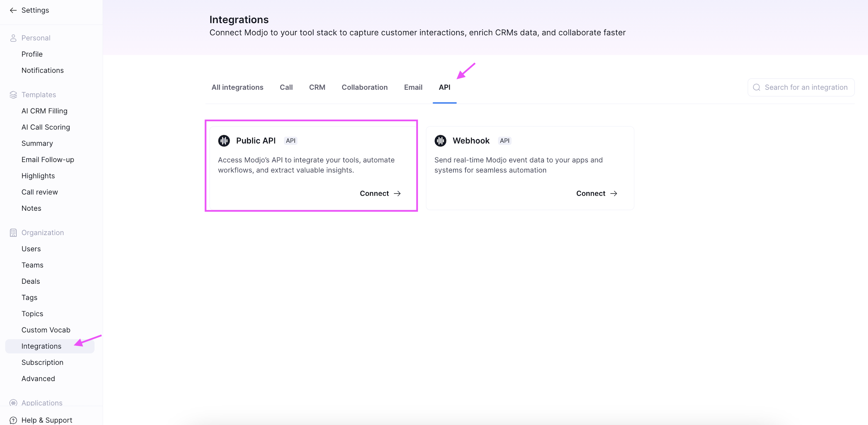Open Help & Support

click(47, 420)
